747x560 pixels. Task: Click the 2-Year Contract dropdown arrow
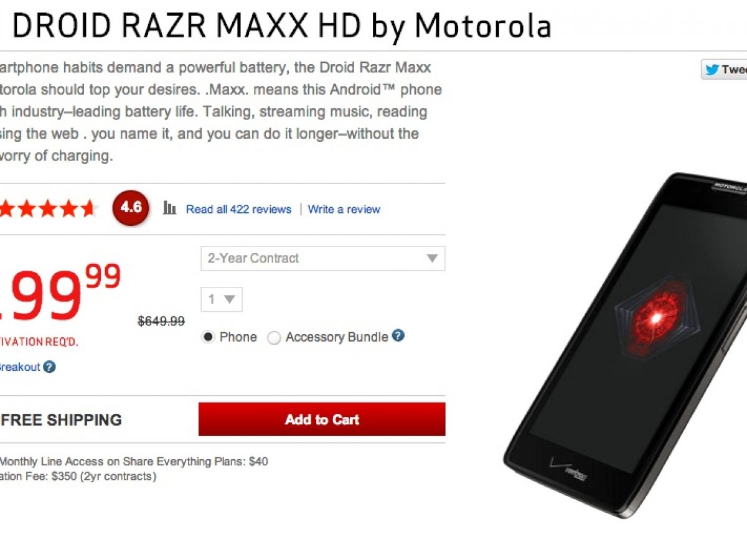point(432,258)
